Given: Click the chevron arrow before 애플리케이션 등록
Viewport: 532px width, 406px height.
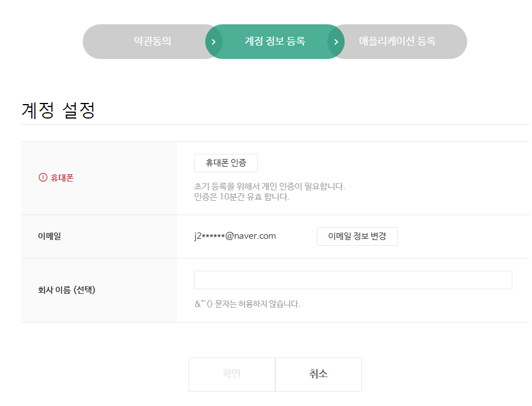Looking at the screenshot, I should click(x=336, y=42).
